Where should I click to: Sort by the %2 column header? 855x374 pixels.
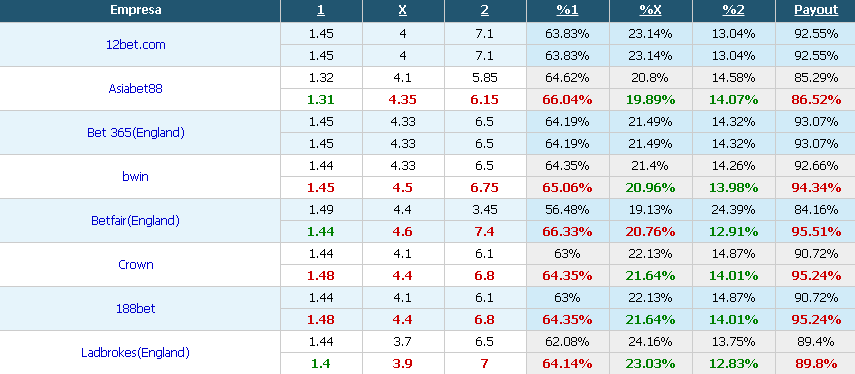733,10
